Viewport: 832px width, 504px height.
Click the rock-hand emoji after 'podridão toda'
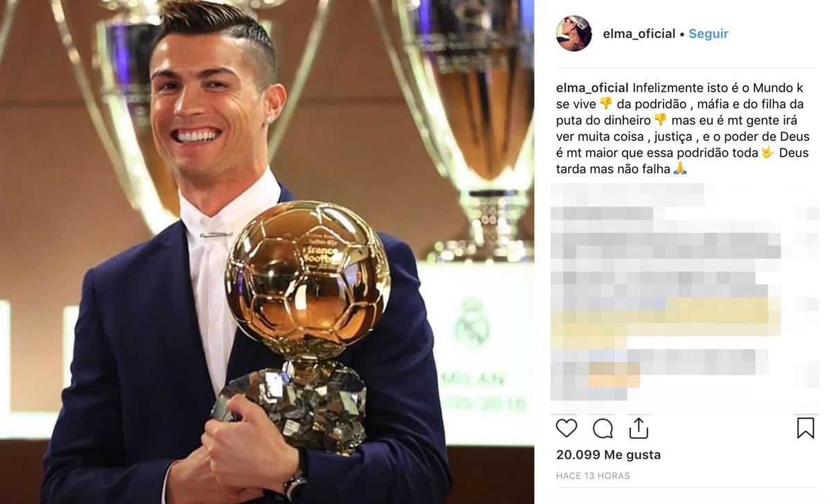pyautogui.click(x=768, y=152)
